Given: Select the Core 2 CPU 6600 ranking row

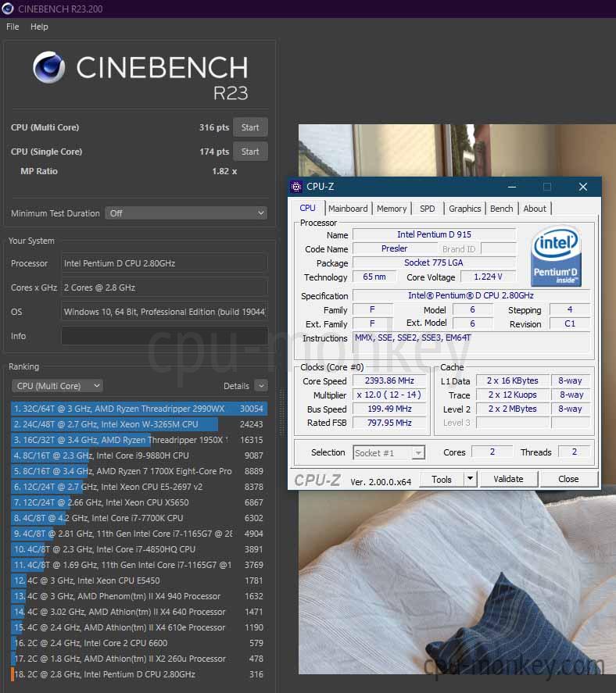Looking at the screenshot, I should pos(139,643).
